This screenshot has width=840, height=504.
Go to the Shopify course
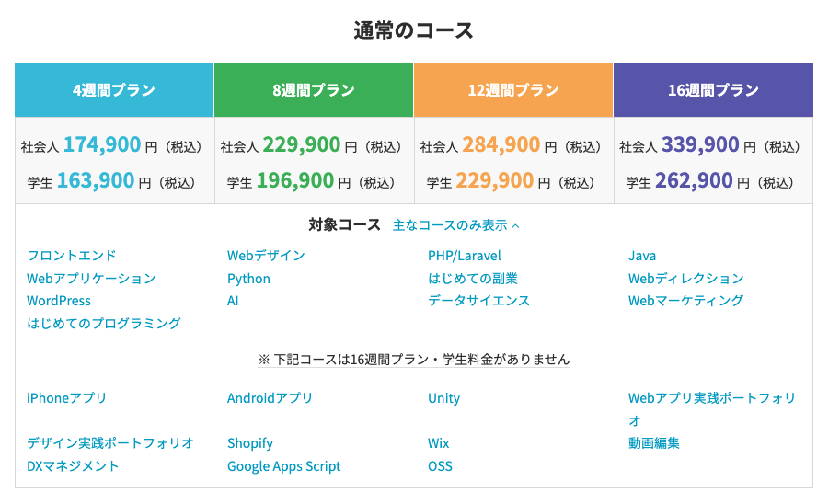(250, 443)
